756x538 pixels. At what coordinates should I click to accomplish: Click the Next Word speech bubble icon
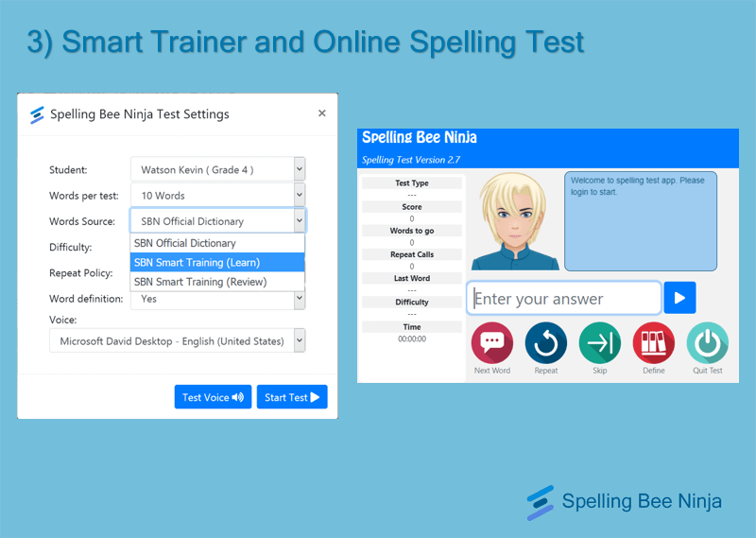pos(491,343)
